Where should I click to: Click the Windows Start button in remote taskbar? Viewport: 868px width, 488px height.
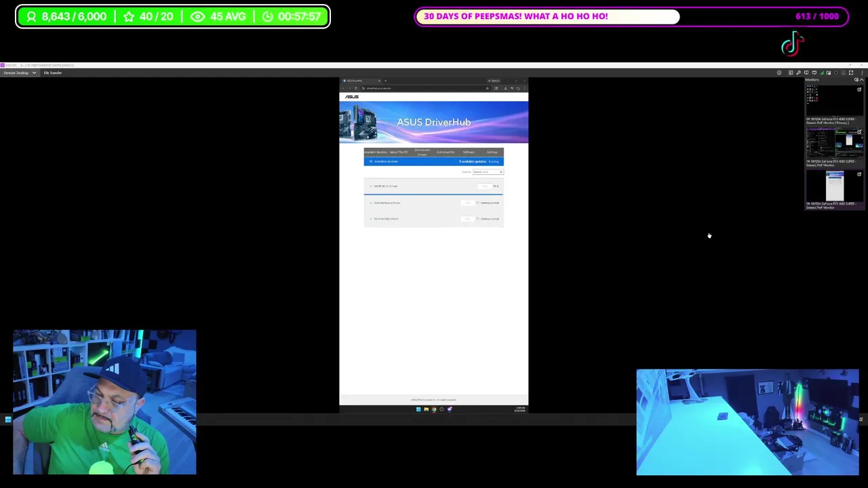pos(418,409)
